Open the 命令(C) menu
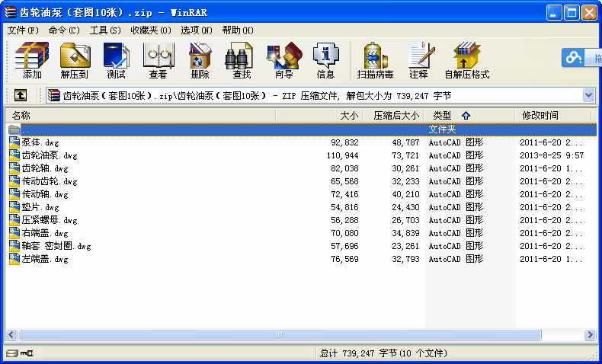The height and width of the screenshot is (364, 602). (64, 30)
